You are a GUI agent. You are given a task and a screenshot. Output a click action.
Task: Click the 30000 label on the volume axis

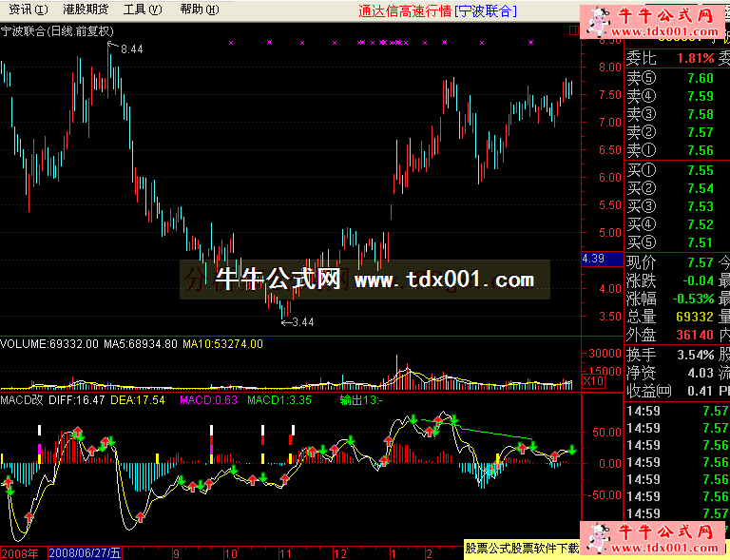[605, 354]
